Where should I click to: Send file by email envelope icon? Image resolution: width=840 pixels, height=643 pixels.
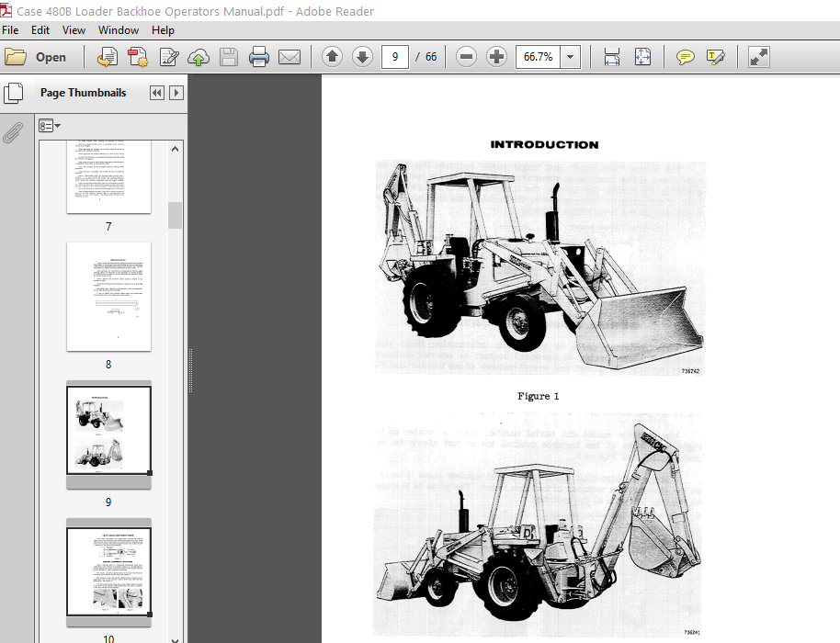coord(289,57)
